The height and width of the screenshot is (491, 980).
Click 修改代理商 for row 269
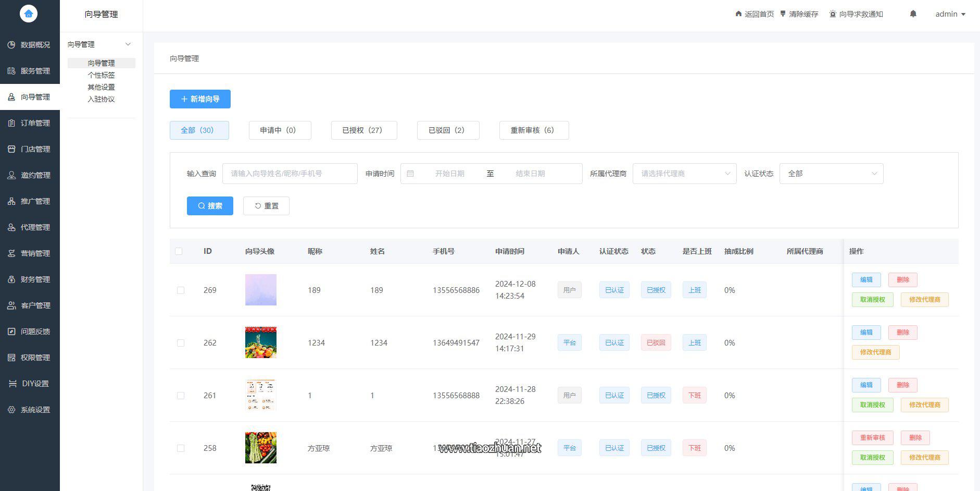point(924,300)
